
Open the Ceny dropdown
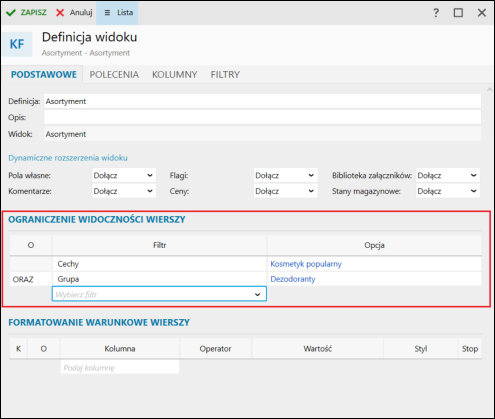pyautogui.click(x=285, y=191)
